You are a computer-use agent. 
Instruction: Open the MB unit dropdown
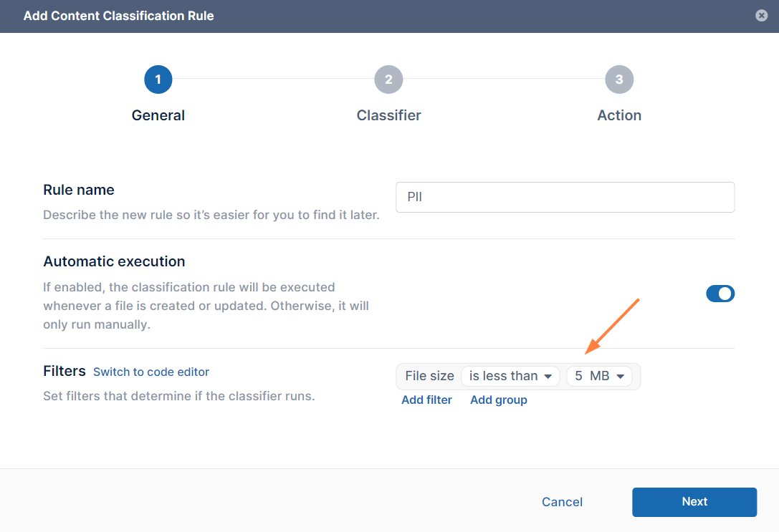(x=607, y=376)
